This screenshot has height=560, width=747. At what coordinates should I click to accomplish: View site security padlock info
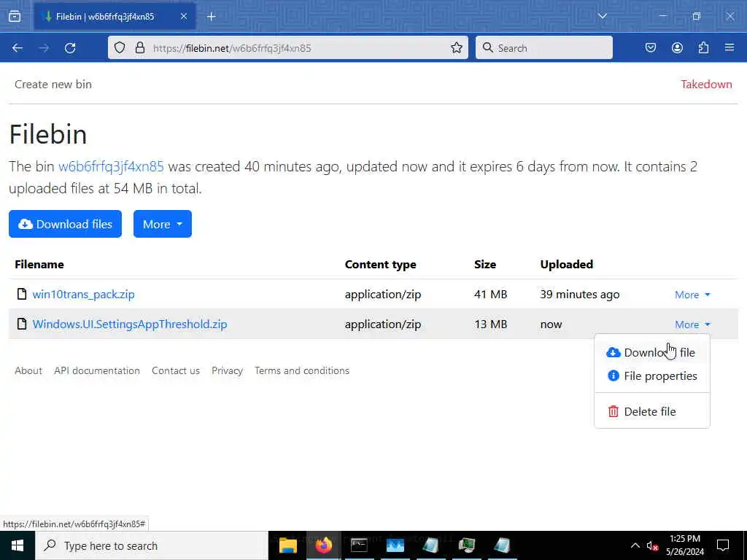(x=139, y=47)
